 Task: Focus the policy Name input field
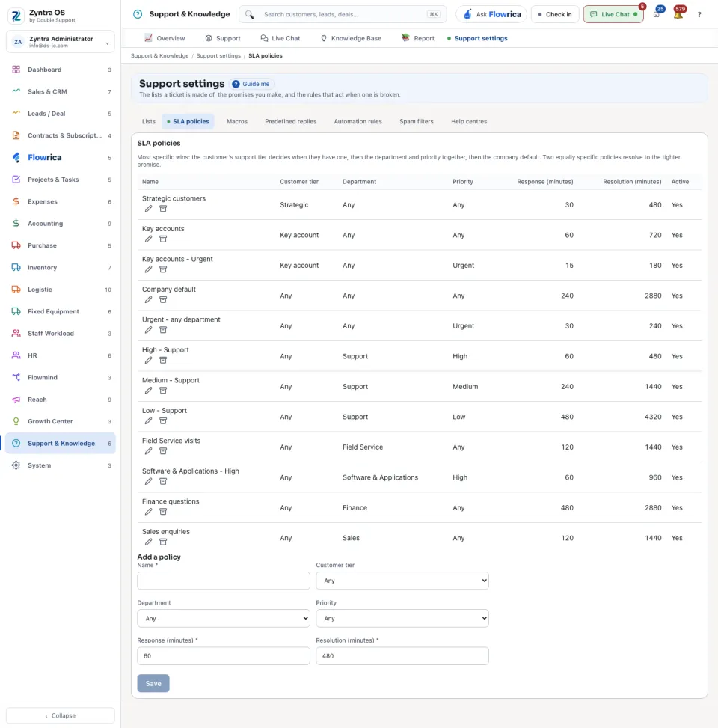click(x=223, y=581)
